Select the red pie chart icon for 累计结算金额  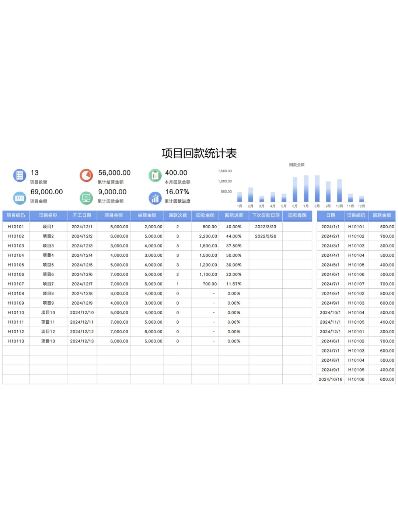[x=86, y=175]
